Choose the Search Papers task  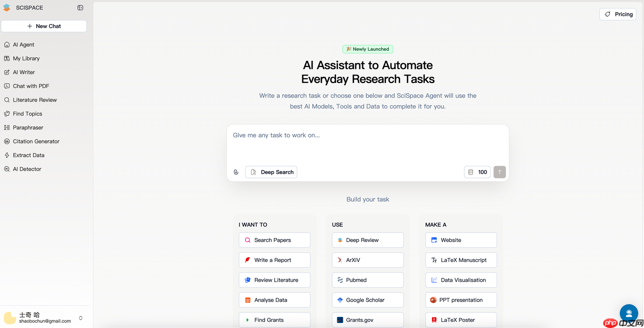[x=274, y=240]
